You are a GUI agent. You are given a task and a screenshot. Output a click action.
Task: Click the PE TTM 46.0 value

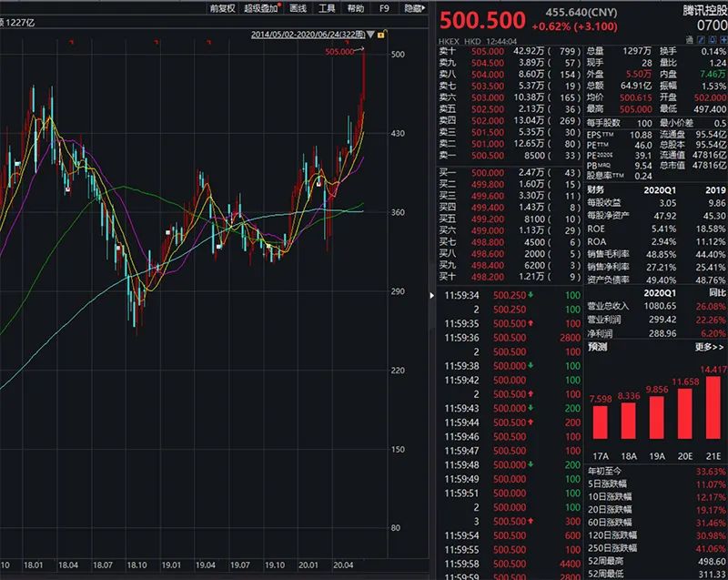point(643,145)
